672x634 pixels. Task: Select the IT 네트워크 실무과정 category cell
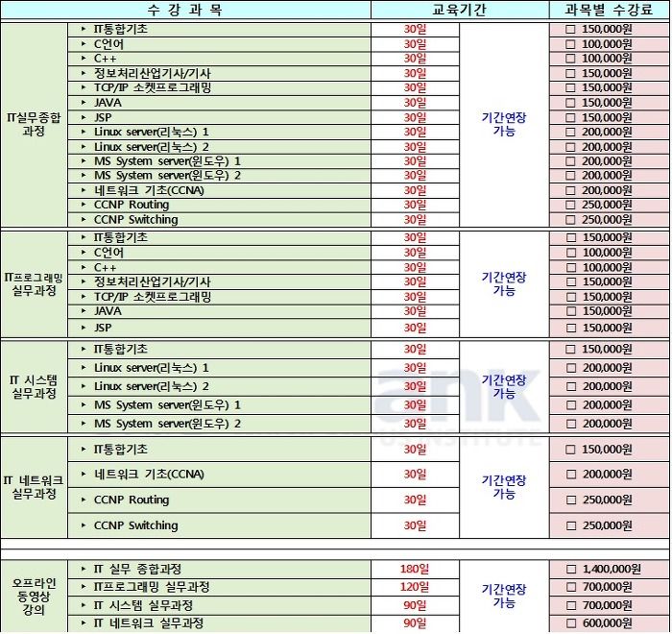click(x=34, y=487)
